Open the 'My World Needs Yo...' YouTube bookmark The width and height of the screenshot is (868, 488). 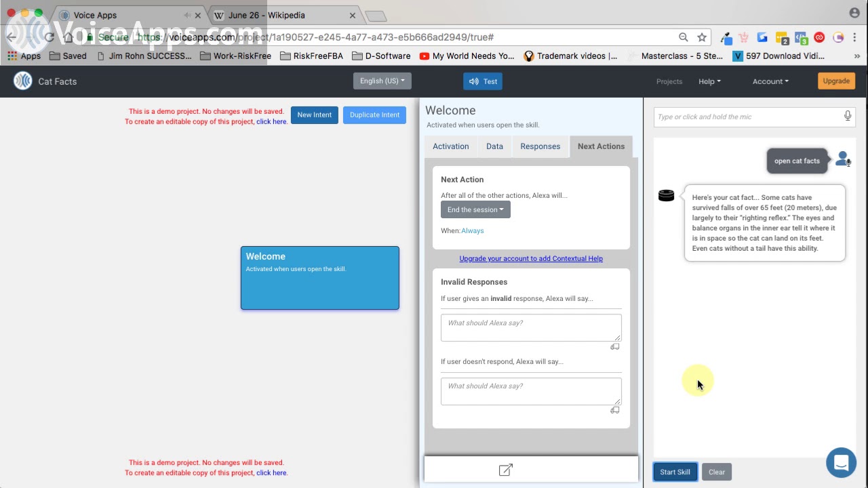coord(467,56)
